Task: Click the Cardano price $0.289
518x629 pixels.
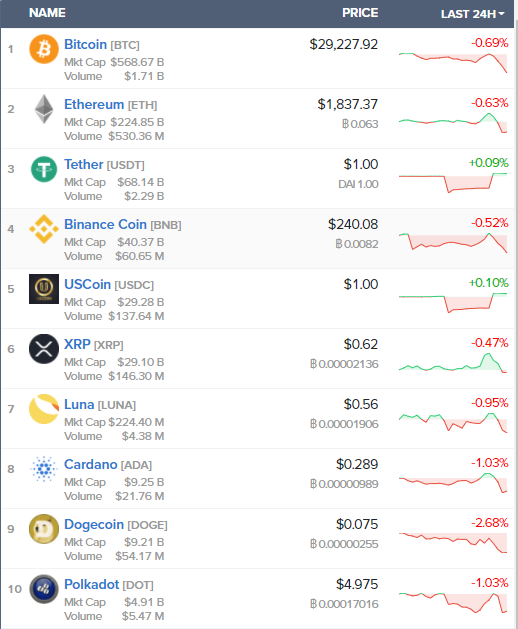Action: 357,464
